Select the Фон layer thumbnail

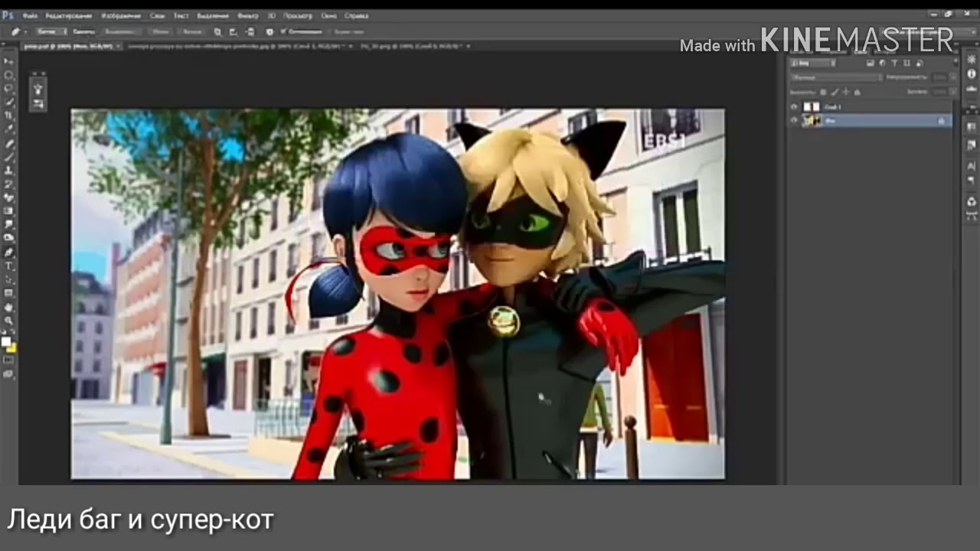[x=812, y=120]
